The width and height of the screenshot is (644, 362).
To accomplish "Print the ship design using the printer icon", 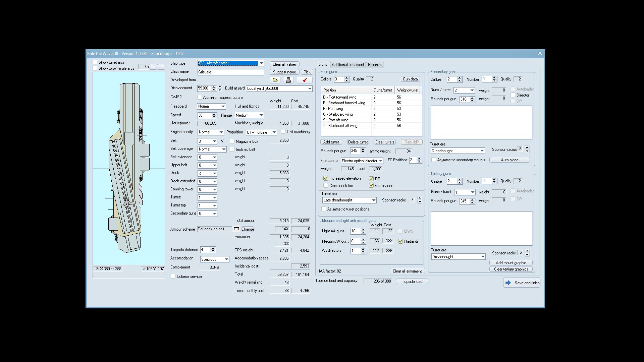I will (288, 80).
